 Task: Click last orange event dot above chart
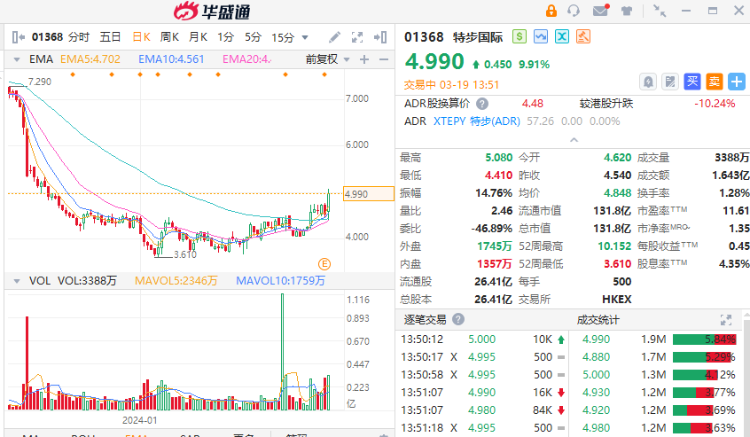[324, 75]
